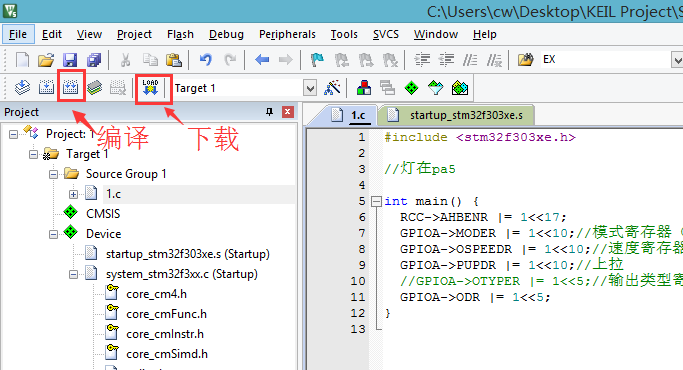Collapse Source Group 1 folder
The width and height of the screenshot is (683, 370).
53,174
